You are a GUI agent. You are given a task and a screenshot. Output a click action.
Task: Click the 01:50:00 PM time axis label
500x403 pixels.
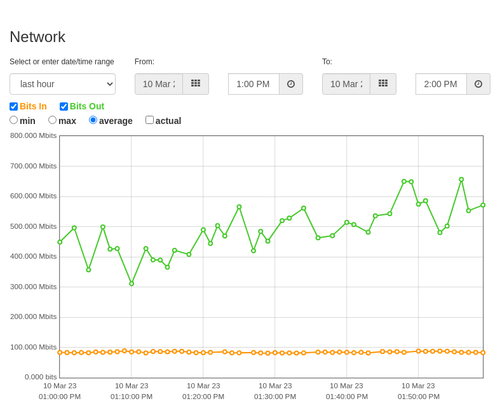418,397
